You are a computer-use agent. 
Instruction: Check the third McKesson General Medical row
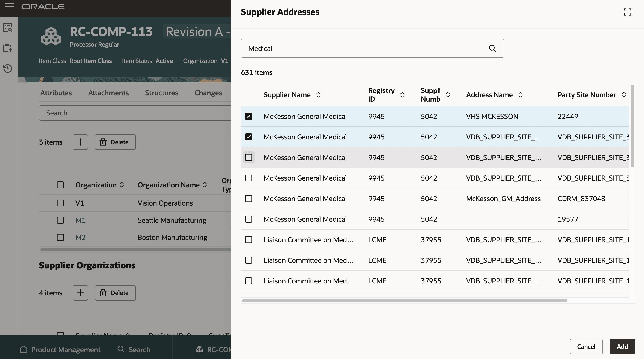coord(249,157)
